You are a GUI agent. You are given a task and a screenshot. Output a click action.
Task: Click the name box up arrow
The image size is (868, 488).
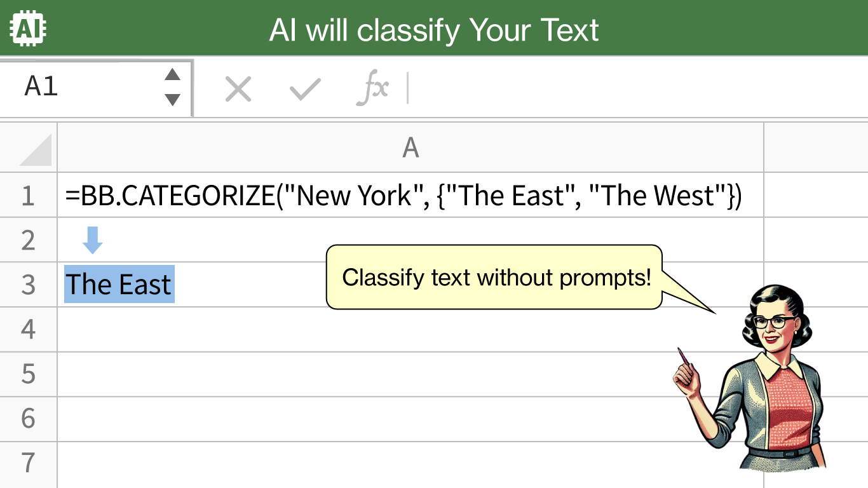click(172, 75)
